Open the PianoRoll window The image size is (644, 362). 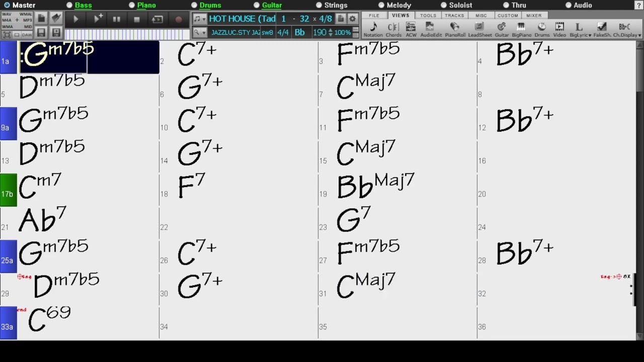455,29
